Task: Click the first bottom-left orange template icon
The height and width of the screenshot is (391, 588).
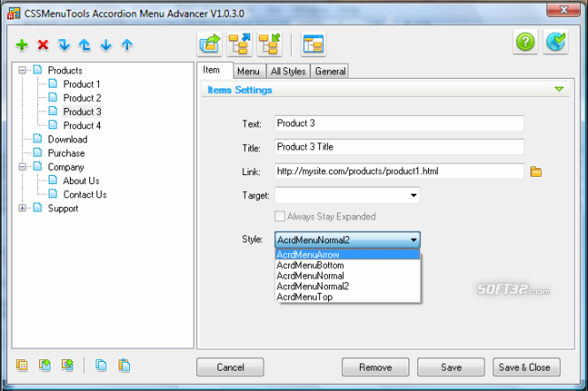Action: pos(22,364)
